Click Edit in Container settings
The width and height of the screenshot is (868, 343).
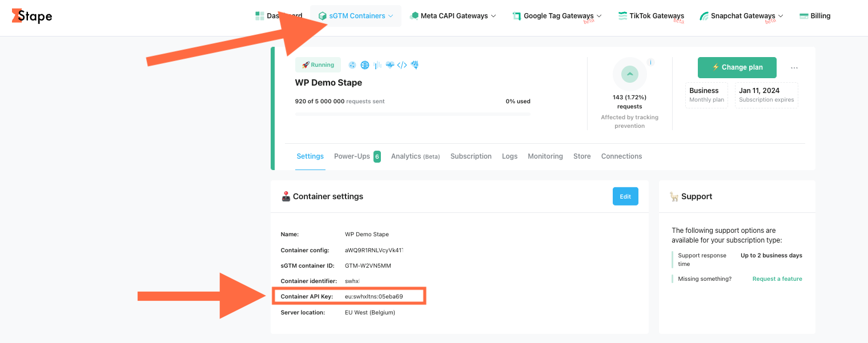[625, 196]
